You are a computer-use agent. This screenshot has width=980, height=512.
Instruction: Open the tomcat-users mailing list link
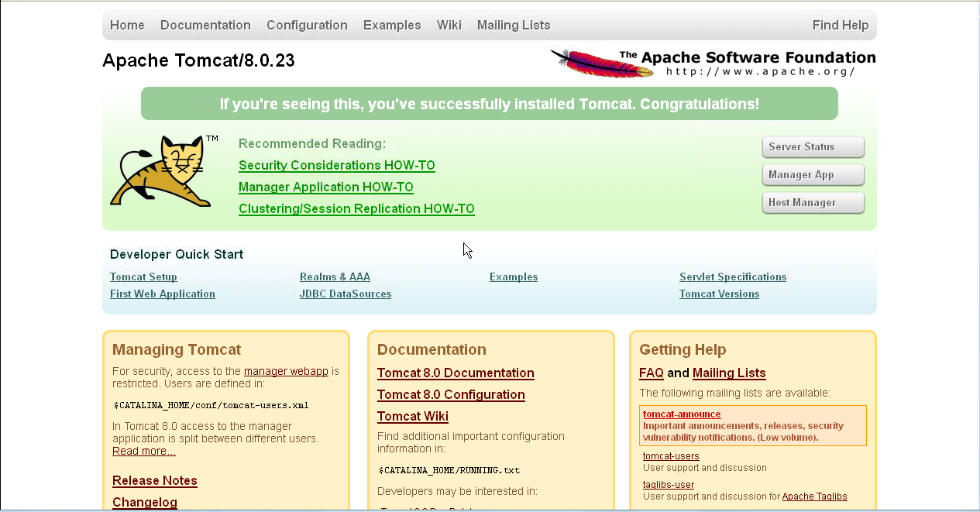point(671,456)
